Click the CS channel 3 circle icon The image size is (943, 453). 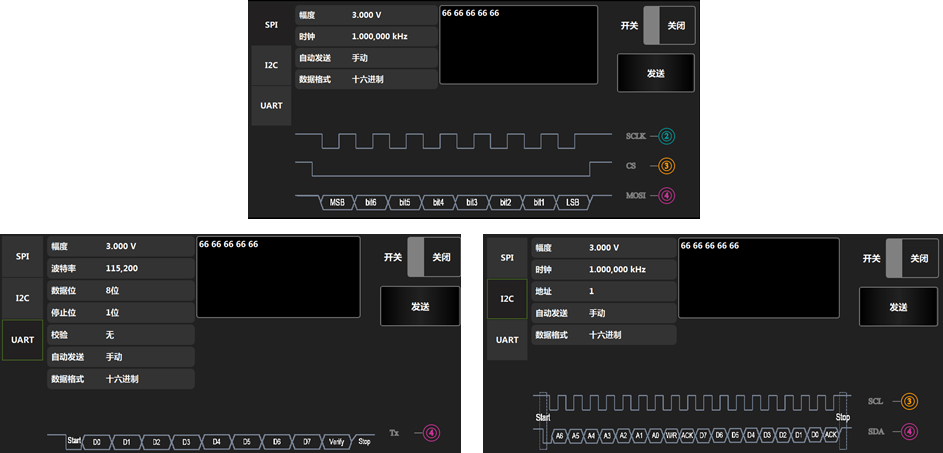tap(667, 166)
